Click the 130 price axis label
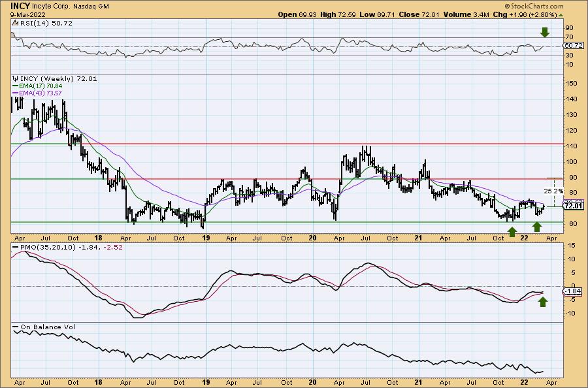Image resolution: width=588 pixels, height=388 pixels. tap(572, 115)
